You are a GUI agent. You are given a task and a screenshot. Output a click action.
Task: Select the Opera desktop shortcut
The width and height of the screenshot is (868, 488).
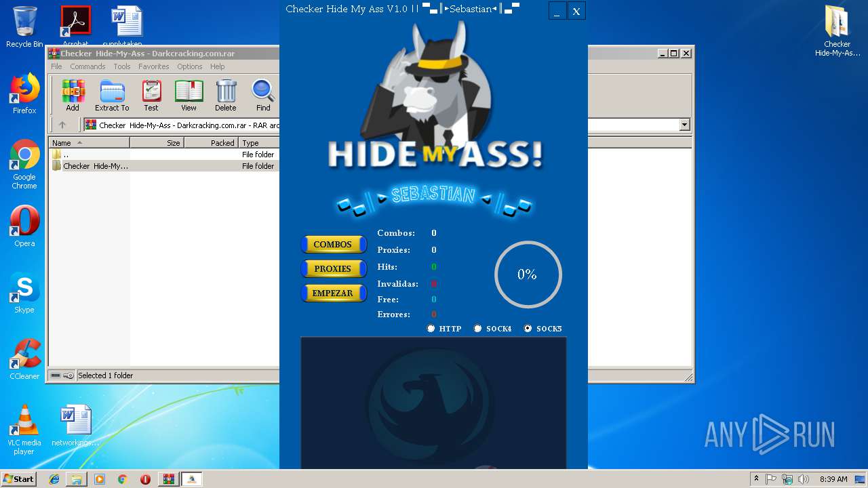(x=24, y=226)
